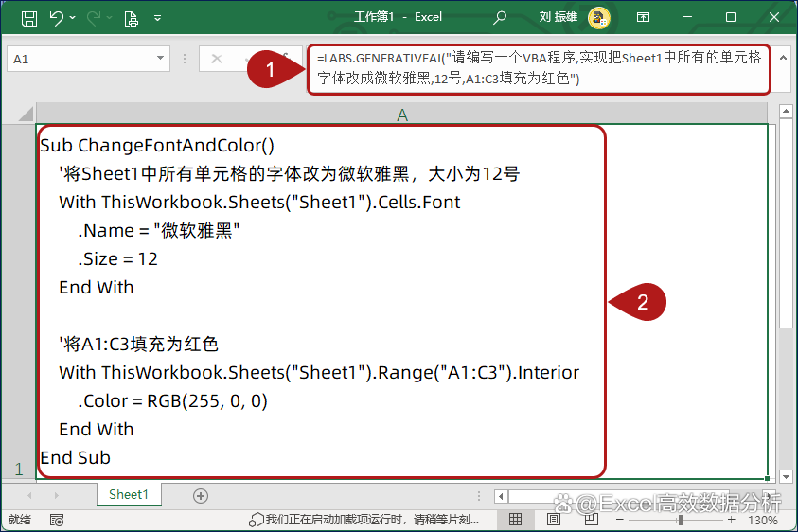798x532 pixels.
Task: Open the Undo history dropdown arrow
Action: [x=72, y=18]
